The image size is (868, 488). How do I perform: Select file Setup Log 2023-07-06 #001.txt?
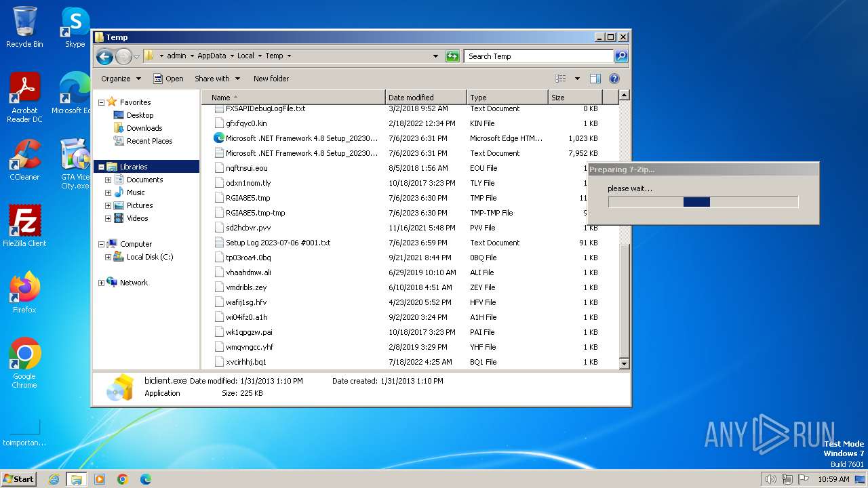click(x=278, y=243)
